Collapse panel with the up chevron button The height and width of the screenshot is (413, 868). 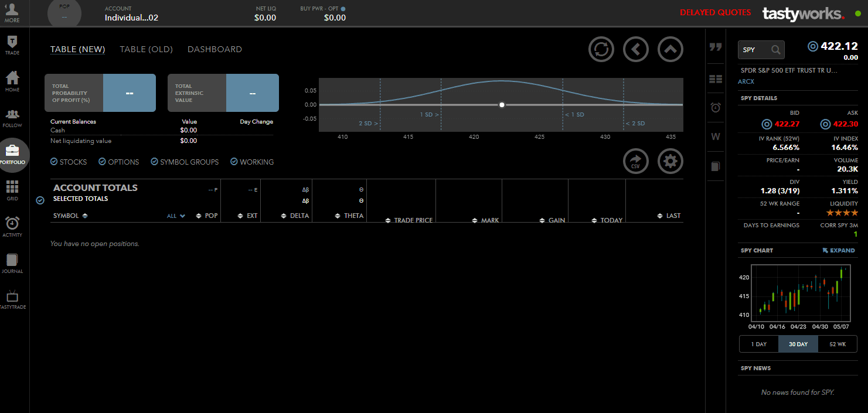coord(670,49)
